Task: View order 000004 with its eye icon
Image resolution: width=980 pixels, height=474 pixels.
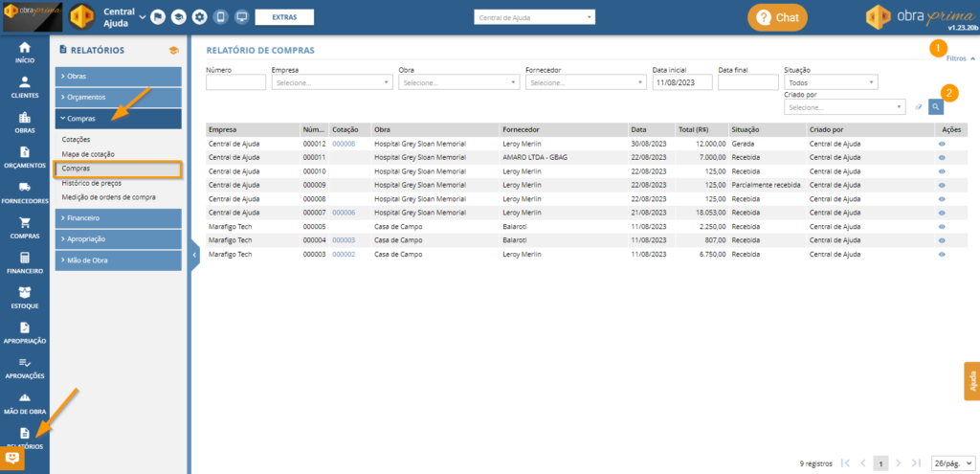Action: pyautogui.click(x=942, y=240)
